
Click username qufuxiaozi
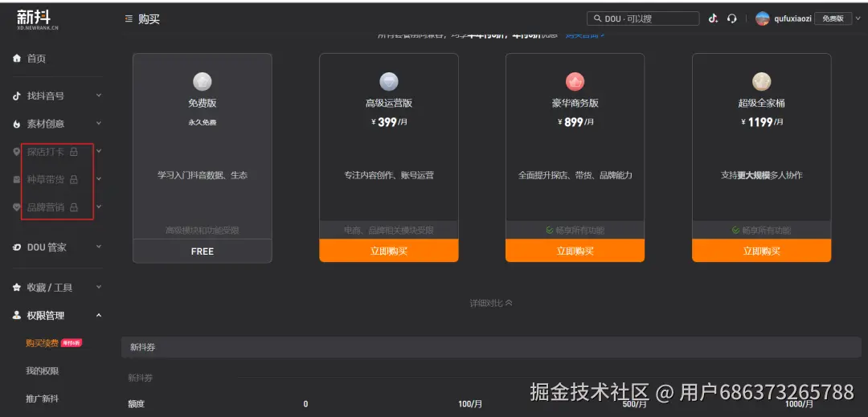click(792, 18)
